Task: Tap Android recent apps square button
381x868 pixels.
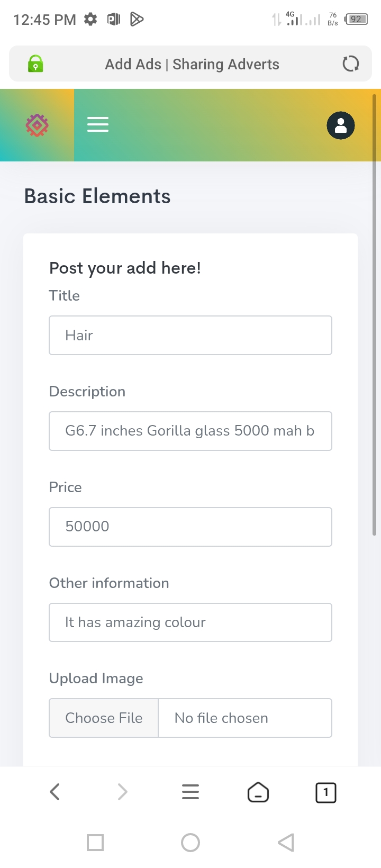Action: [95, 843]
